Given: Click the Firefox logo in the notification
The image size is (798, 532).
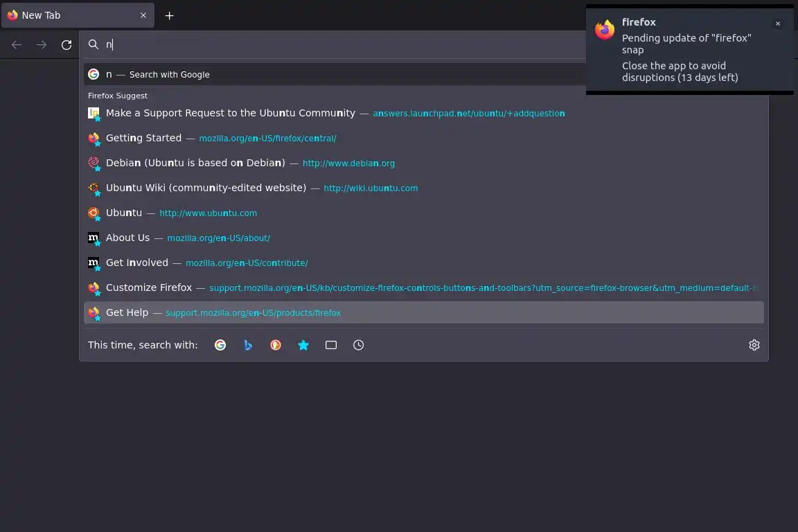Looking at the screenshot, I should click(605, 30).
